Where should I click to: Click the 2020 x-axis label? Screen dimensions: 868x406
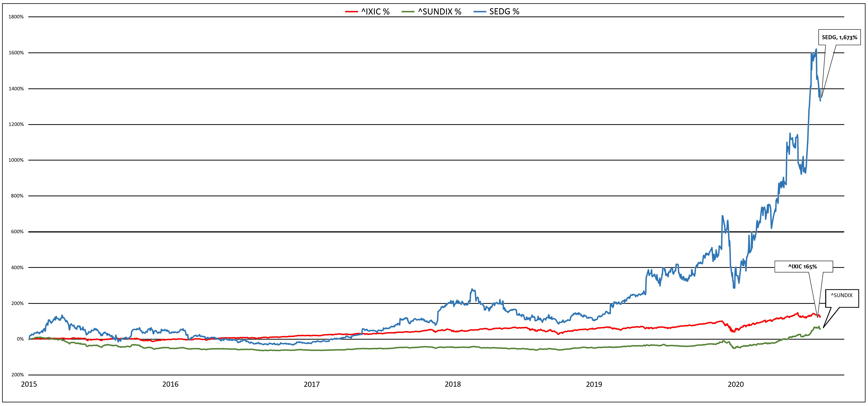coord(736,384)
